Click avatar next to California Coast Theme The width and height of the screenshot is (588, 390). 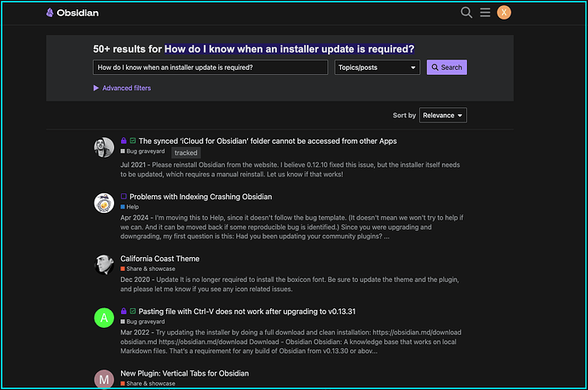[104, 265]
